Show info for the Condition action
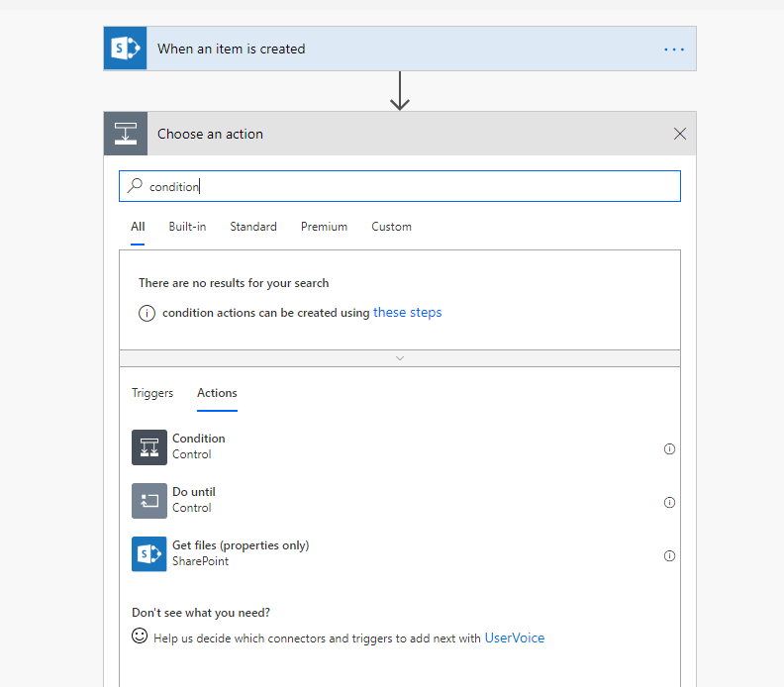 (669, 448)
